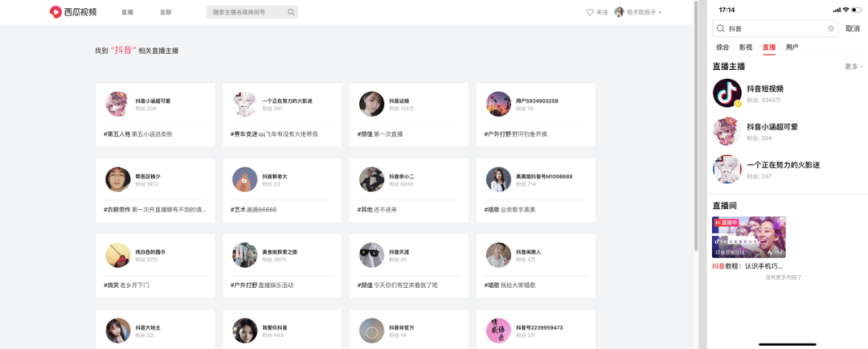868x349 pixels.
Task: Open avatar of 抖音天涯
Action: click(x=371, y=255)
